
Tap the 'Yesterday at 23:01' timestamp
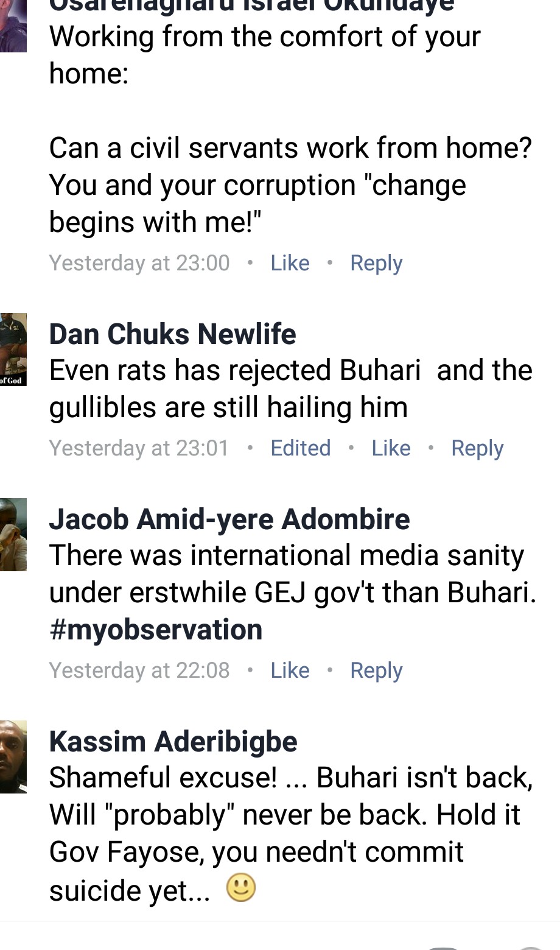pos(139,448)
